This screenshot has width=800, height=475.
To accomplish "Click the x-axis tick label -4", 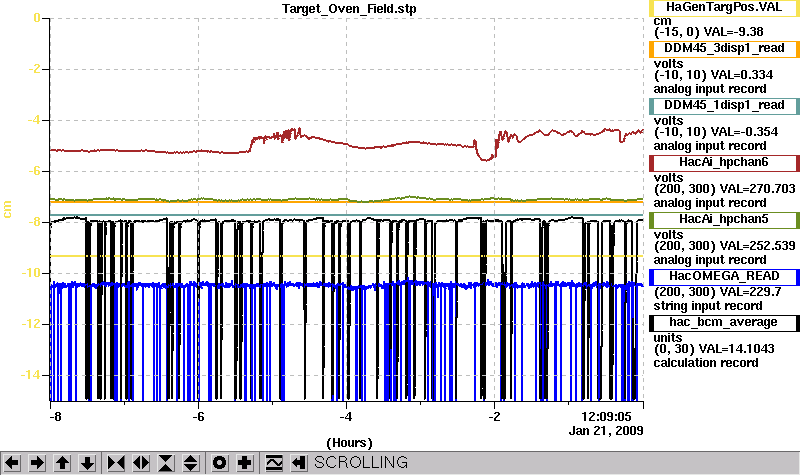I will tap(346, 416).
